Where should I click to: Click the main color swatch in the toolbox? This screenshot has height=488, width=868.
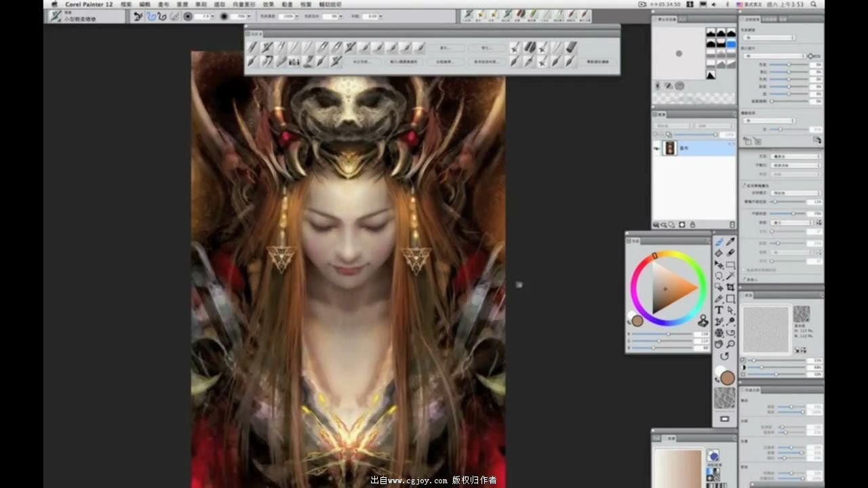[x=728, y=378]
